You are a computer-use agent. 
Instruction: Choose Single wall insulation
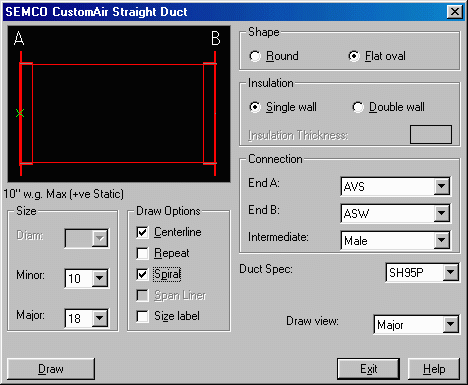point(255,107)
